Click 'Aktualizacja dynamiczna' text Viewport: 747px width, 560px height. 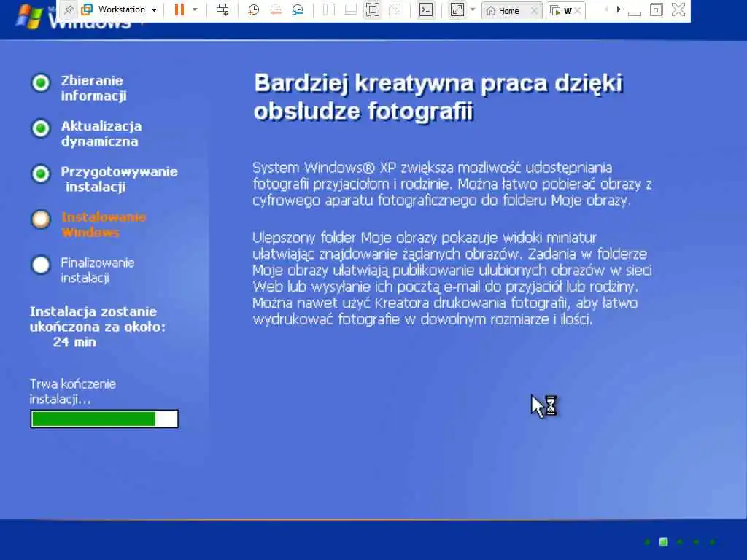101,133
